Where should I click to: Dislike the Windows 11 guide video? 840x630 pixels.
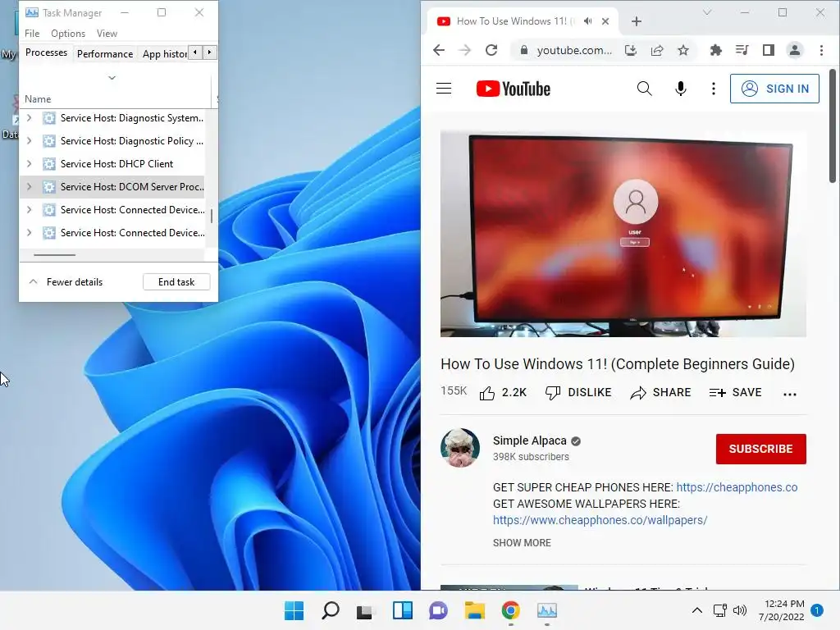[578, 393]
